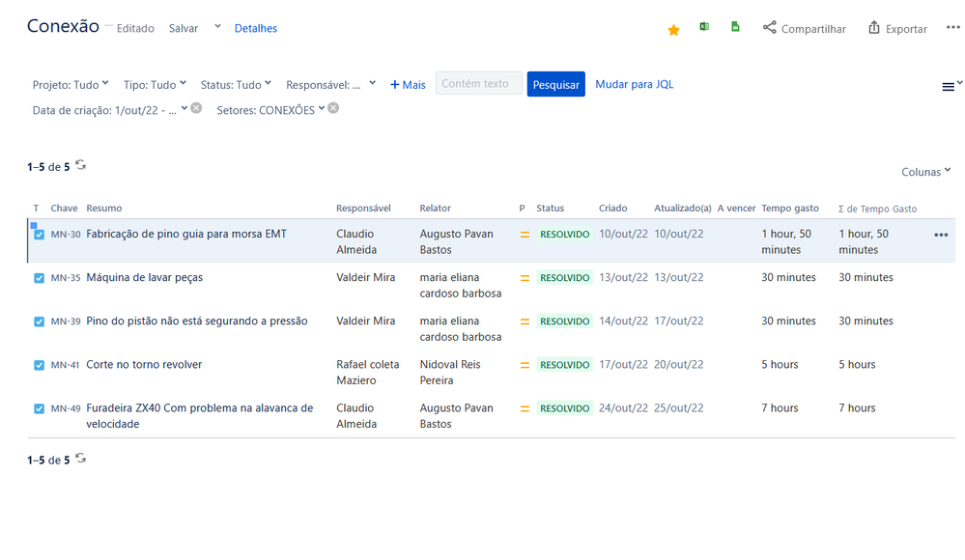Sort by the Resumo column header
Image resolution: width=965 pixels, height=560 pixels.
pos(104,208)
